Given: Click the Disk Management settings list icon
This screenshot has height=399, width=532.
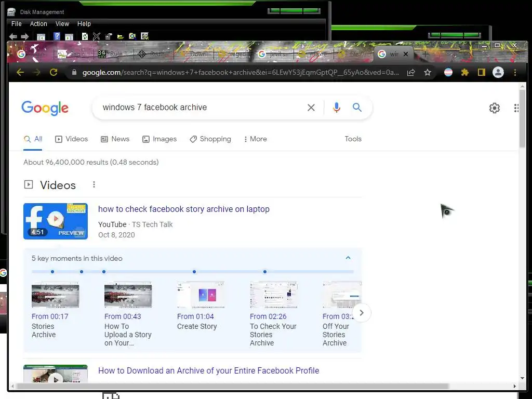Looking at the screenshot, I should [145, 36].
